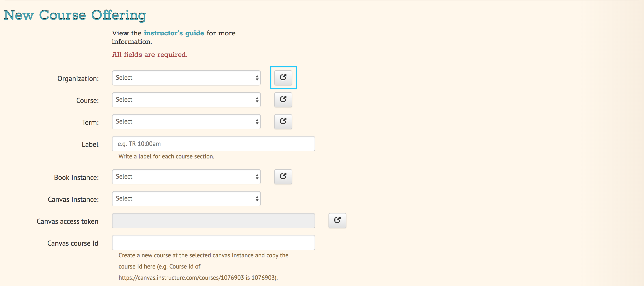Open the instructor's guide link
This screenshot has height=286, width=644.
coord(174,33)
